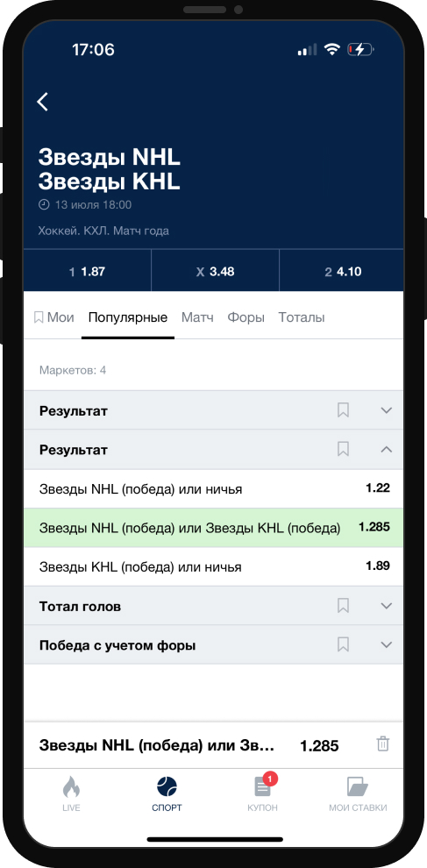Deselect the highlighted 1.285 outcome row
The image size is (427, 868).
[213, 528]
